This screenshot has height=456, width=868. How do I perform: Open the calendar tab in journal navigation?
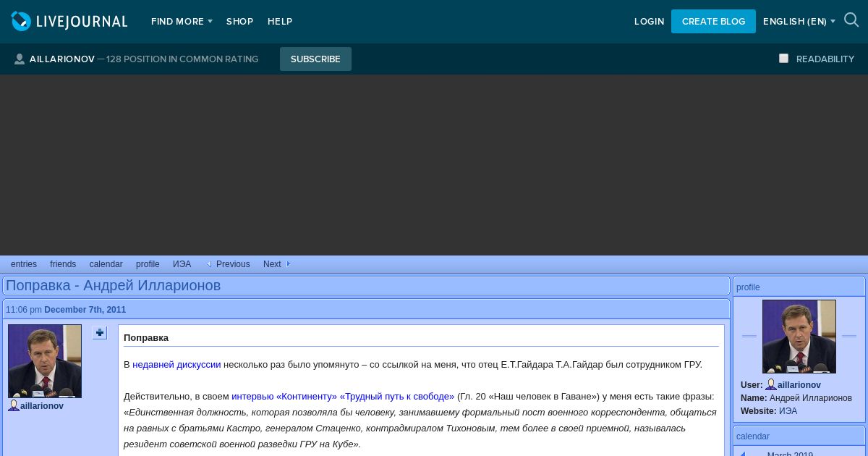[106, 264]
